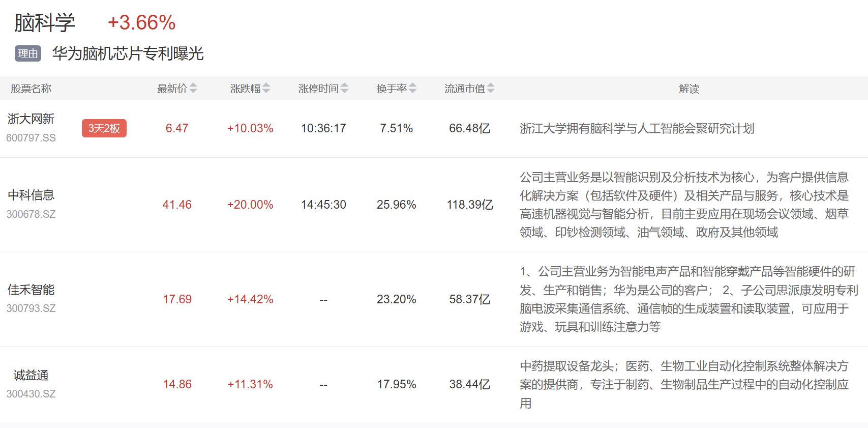This screenshot has width=868, height=428.
Task: Click the 脑科学 sector title
Action: (x=45, y=23)
